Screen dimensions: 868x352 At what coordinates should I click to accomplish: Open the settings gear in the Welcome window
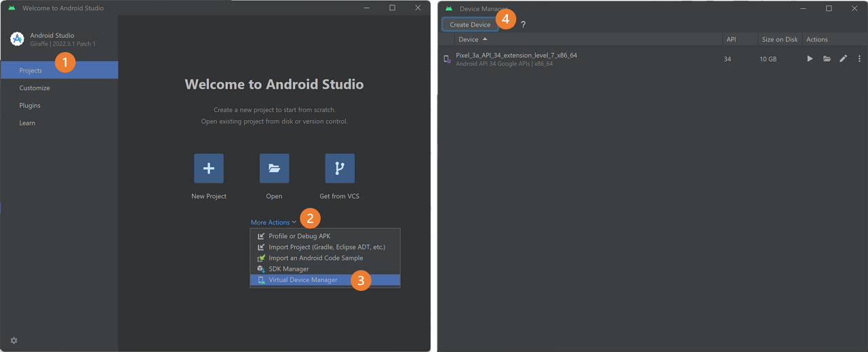pyautogui.click(x=14, y=340)
